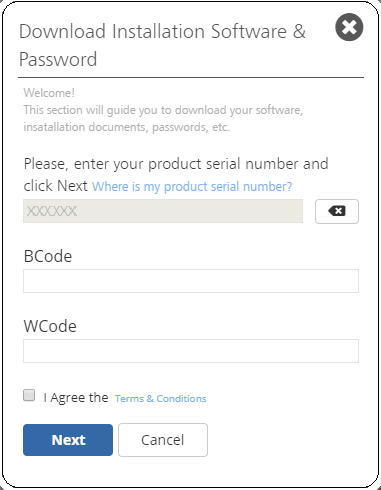This screenshot has height=490, width=381.
Task: Click the 'Download Installation Software & Password' heading
Action: click(162, 45)
